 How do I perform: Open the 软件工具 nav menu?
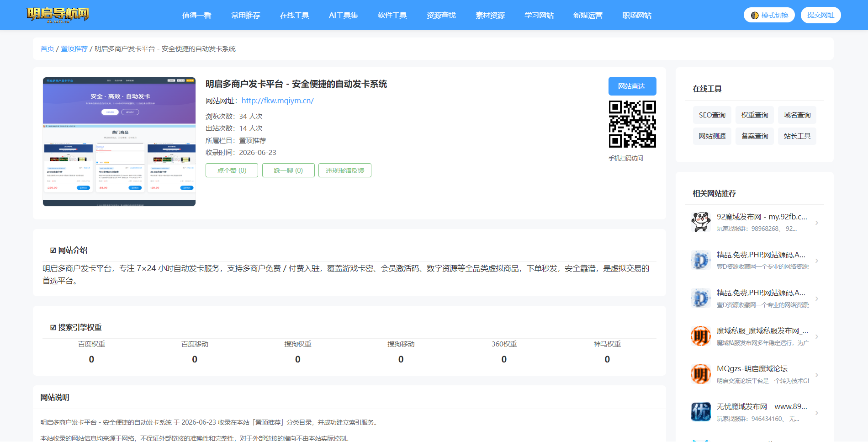392,15
